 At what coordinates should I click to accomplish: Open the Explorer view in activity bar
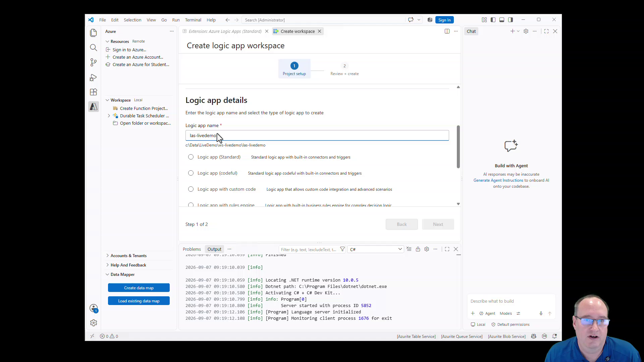[x=94, y=33]
